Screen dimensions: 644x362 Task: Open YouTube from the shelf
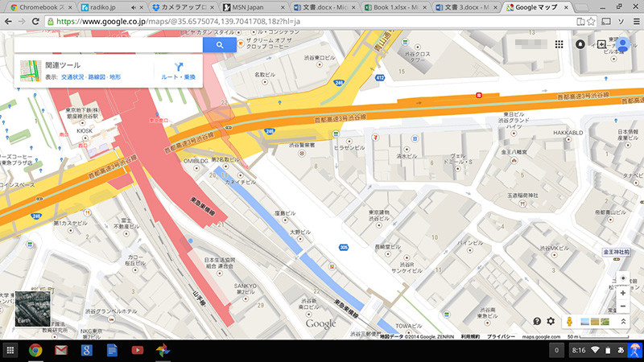tap(137, 350)
